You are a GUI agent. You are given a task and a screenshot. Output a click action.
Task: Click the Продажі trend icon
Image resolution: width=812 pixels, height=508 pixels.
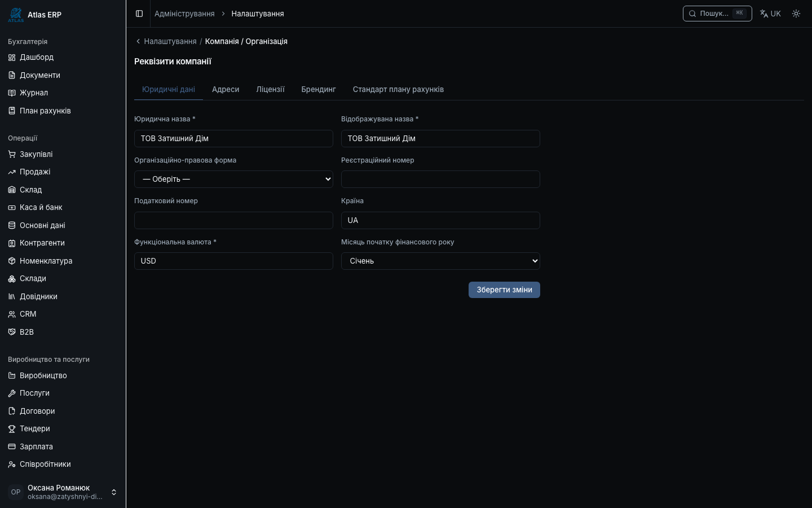pyautogui.click(x=12, y=172)
